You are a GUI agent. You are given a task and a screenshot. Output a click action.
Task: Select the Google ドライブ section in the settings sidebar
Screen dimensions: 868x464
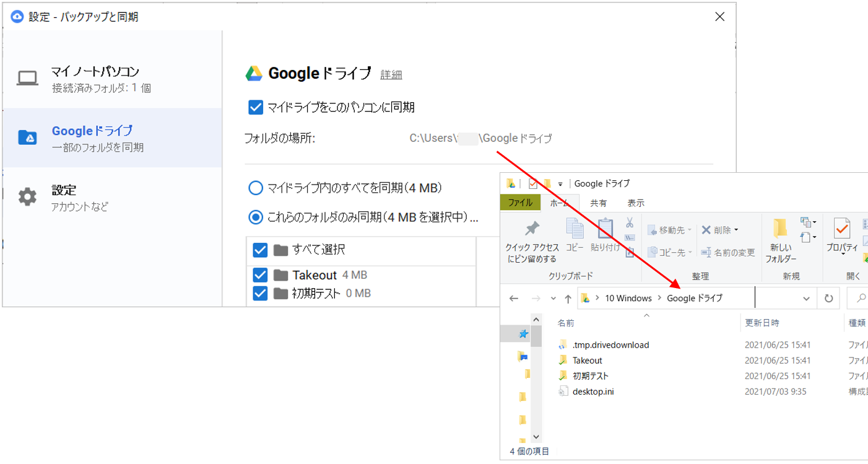(x=112, y=138)
